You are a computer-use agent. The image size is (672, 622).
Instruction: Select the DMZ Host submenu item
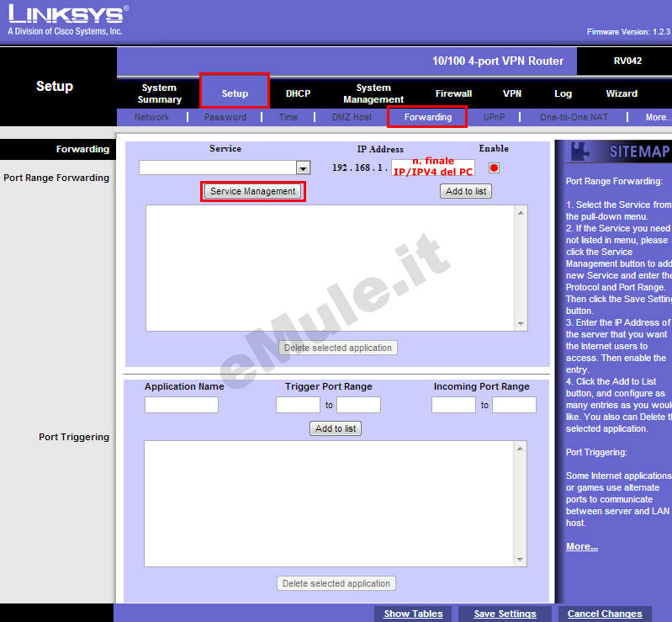352,117
